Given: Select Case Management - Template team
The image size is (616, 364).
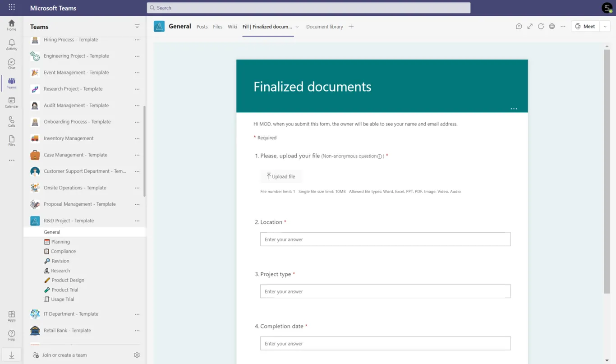Looking at the screenshot, I should [75, 155].
